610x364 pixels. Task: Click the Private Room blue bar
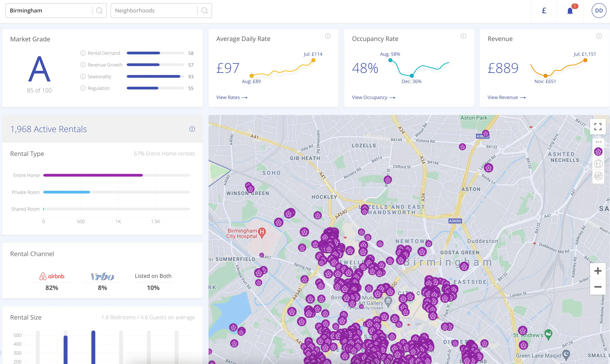(x=67, y=192)
